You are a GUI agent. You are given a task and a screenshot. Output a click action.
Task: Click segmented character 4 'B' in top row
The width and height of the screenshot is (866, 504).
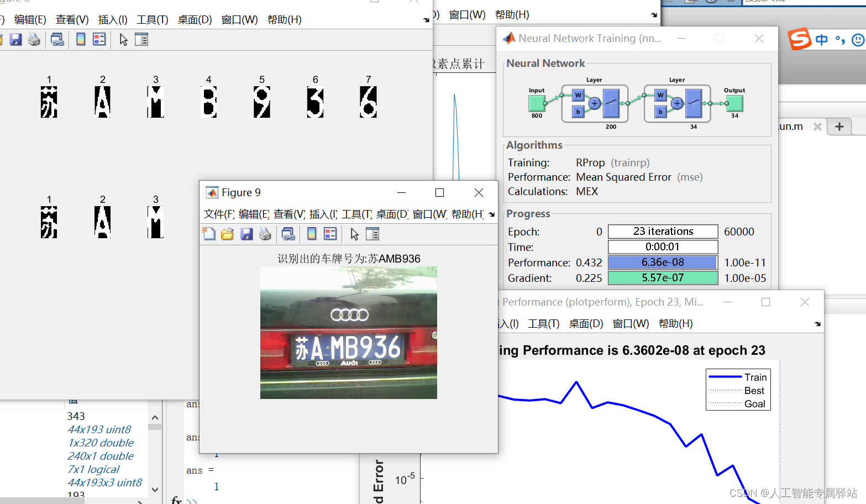pyautogui.click(x=209, y=102)
